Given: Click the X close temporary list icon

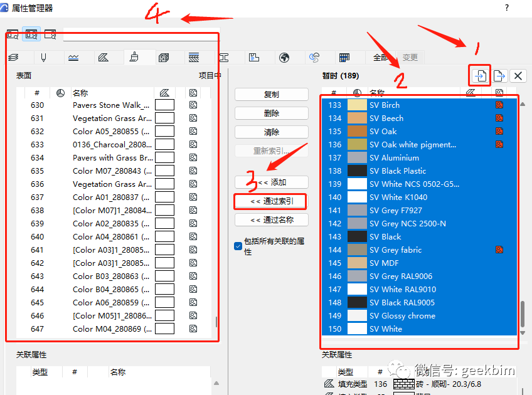Looking at the screenshot, I should coord(518,76).
